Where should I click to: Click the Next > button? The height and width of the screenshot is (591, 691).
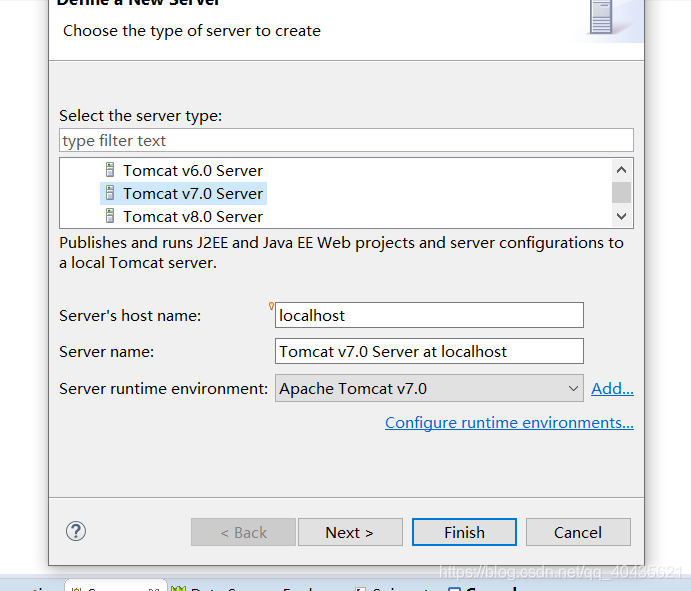pos(350,532)
